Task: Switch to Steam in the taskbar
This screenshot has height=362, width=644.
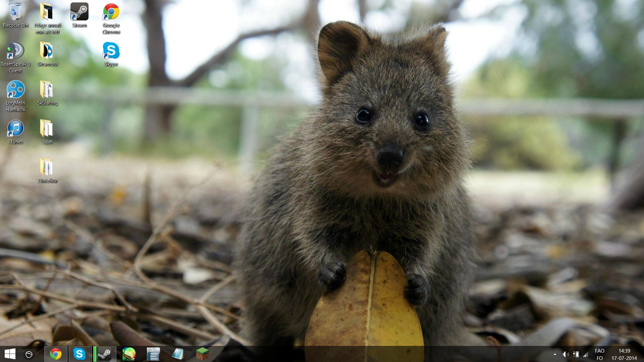Action: [105, 354]
